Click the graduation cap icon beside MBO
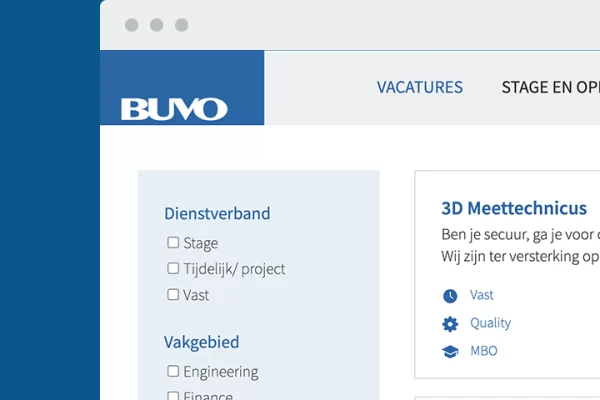 [x=450, y=351]
